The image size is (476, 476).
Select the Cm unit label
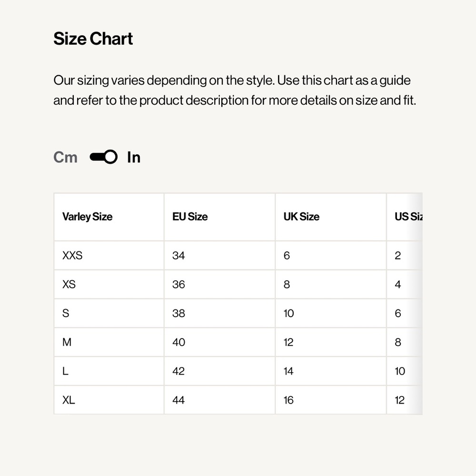65,157
